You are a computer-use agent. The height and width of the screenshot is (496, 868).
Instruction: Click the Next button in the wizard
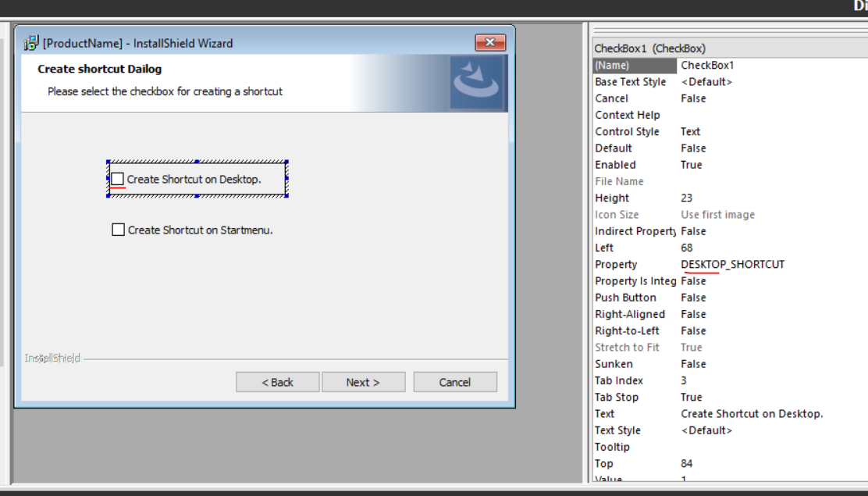(x=363, y=381)
